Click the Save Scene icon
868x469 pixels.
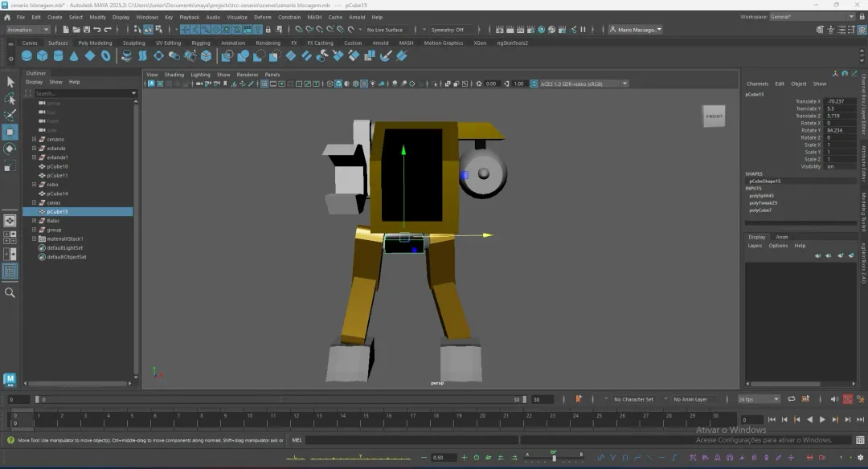tap(87, 29)
